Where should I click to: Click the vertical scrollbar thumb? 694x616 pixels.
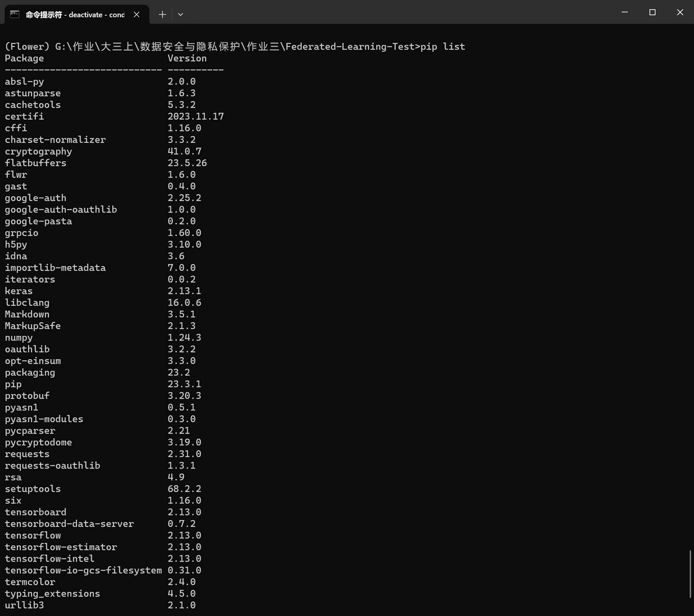pos(690,574)
